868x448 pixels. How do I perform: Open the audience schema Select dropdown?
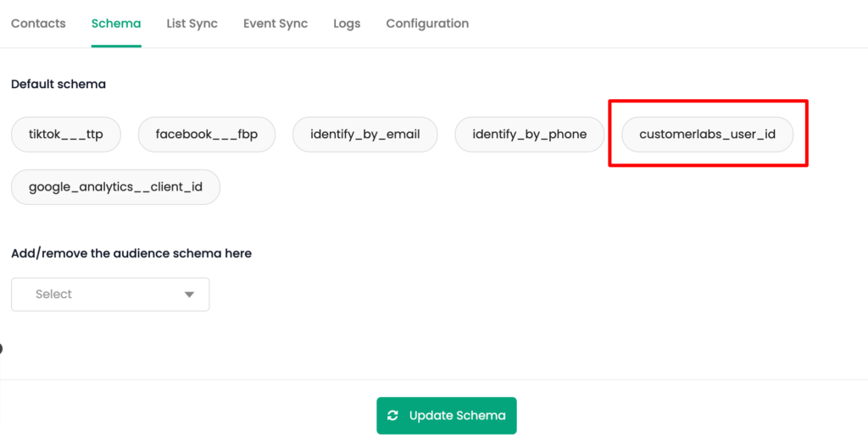coord(110,294)
